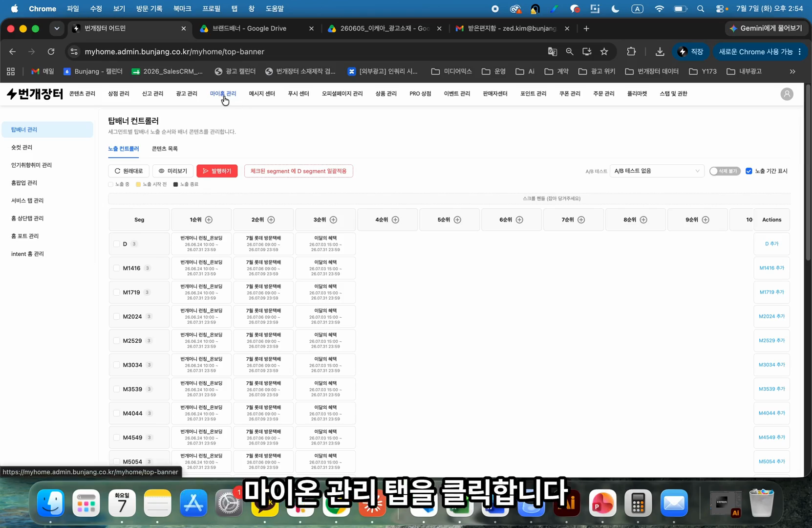Add banner to 3순위 column plus icon
The width and height of the screenshot is (812, 528).
pyautogui.click(x=333, y=220)
